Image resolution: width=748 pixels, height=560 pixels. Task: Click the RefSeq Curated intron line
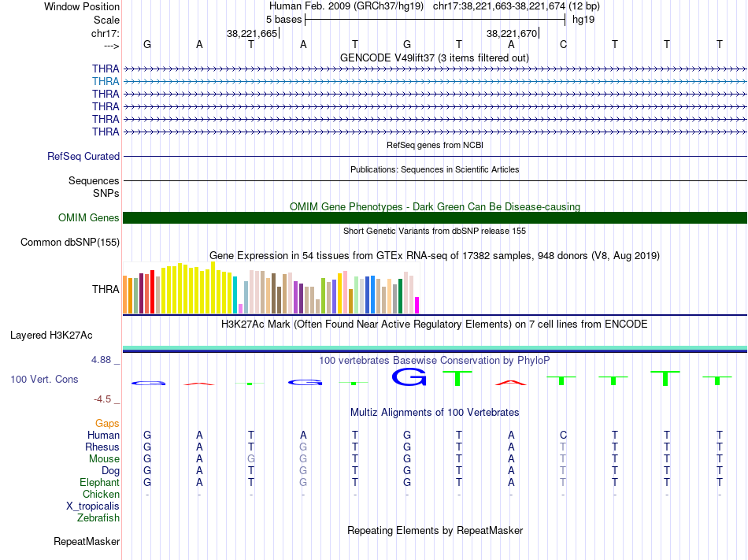pyautogui.click(x=435, y=157)
